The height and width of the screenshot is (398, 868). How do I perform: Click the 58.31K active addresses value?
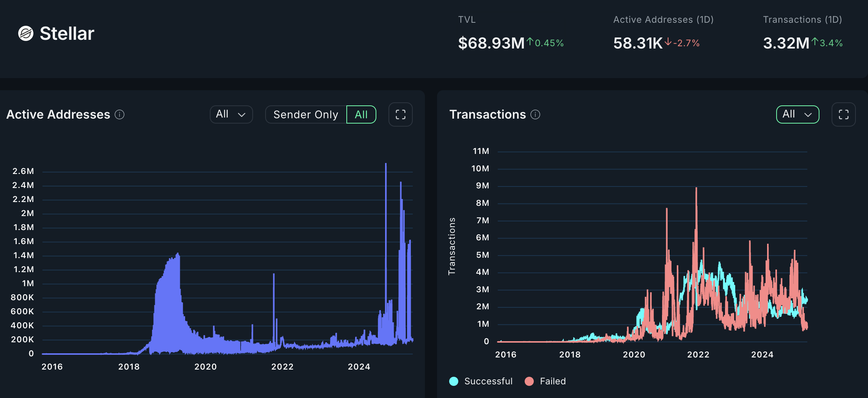tap(638, 43)
